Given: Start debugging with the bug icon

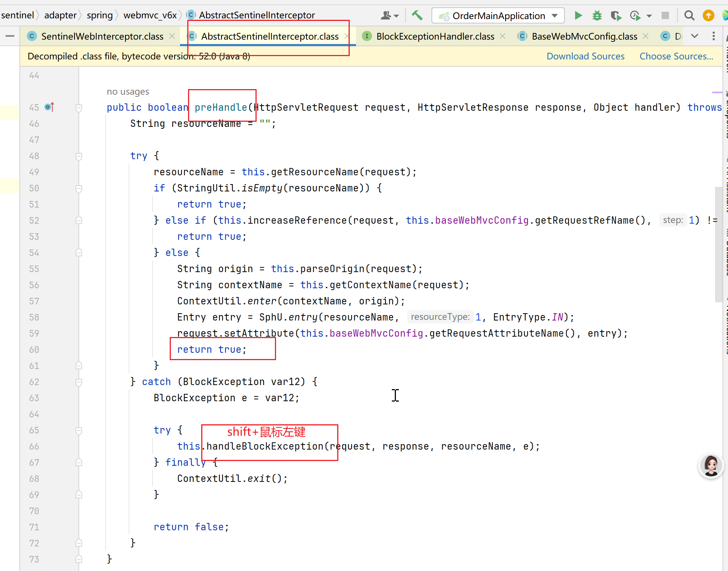Looking at the screenshot, I should [x=597, y=15].
